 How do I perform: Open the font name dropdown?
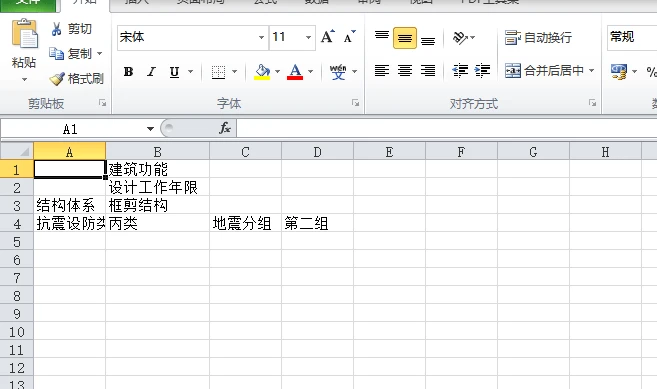[x=261, y=37]
